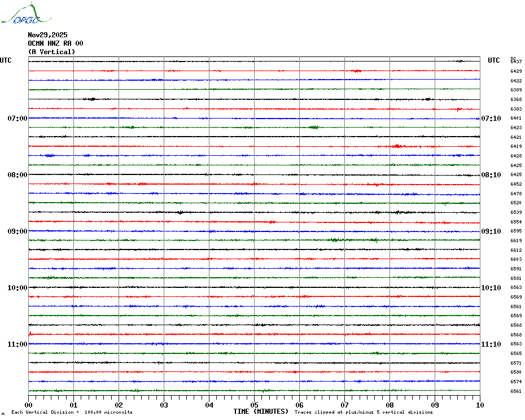Screen dimensions: 525x420
Task: Click the '08:00' time label
Action: (x=17, y=175)
